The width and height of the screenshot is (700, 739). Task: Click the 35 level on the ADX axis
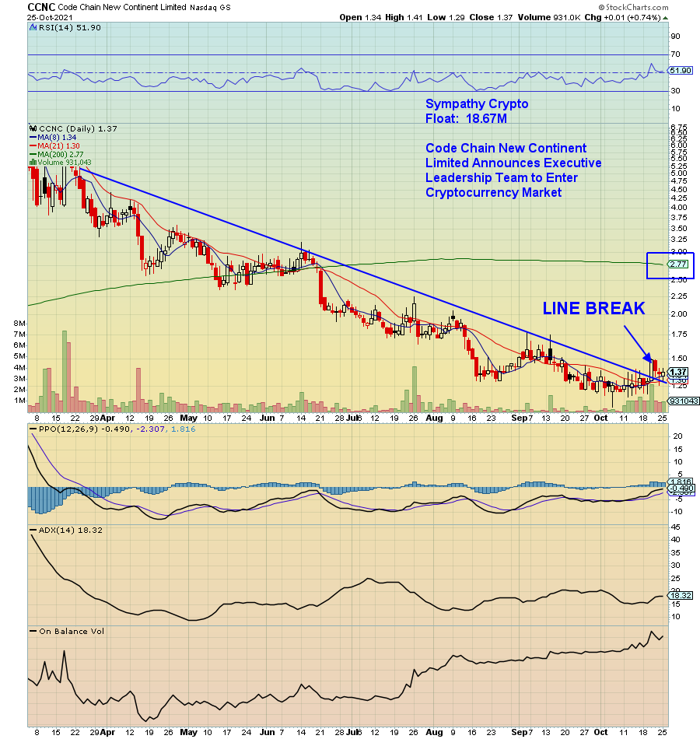point(675,553)
